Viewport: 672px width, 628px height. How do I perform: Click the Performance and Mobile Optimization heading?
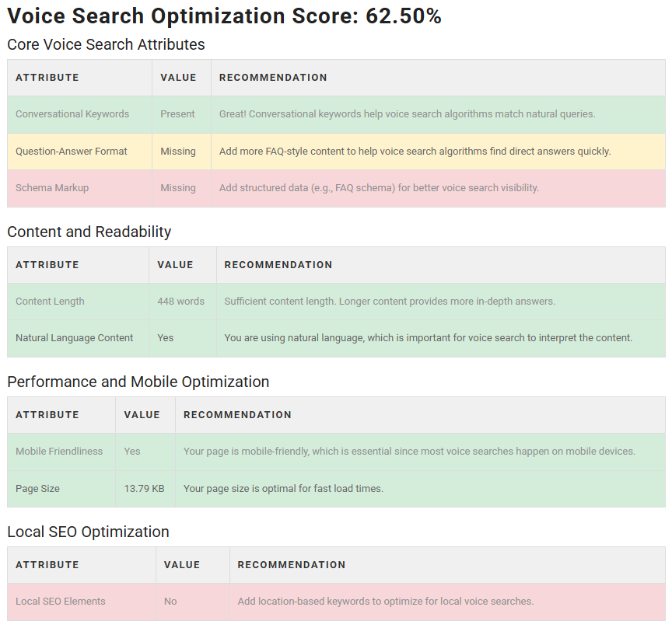pos(138,382)
